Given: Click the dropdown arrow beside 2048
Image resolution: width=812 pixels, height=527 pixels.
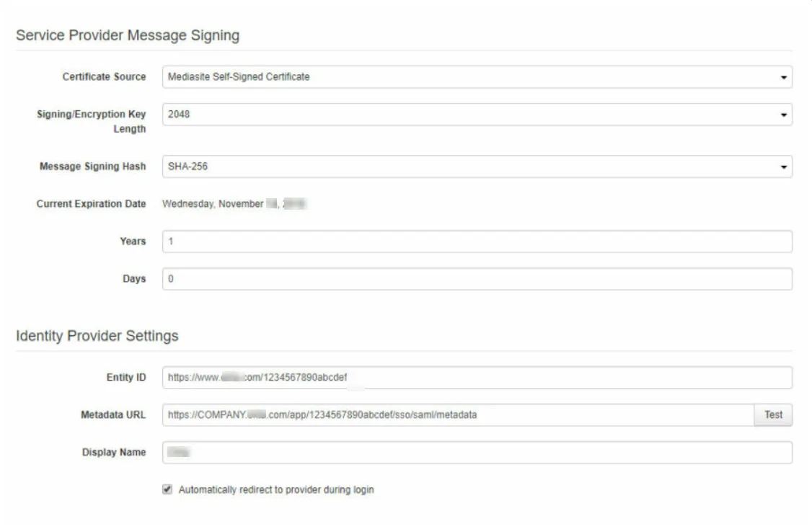Looking at the screenshot, I should 784,115.
